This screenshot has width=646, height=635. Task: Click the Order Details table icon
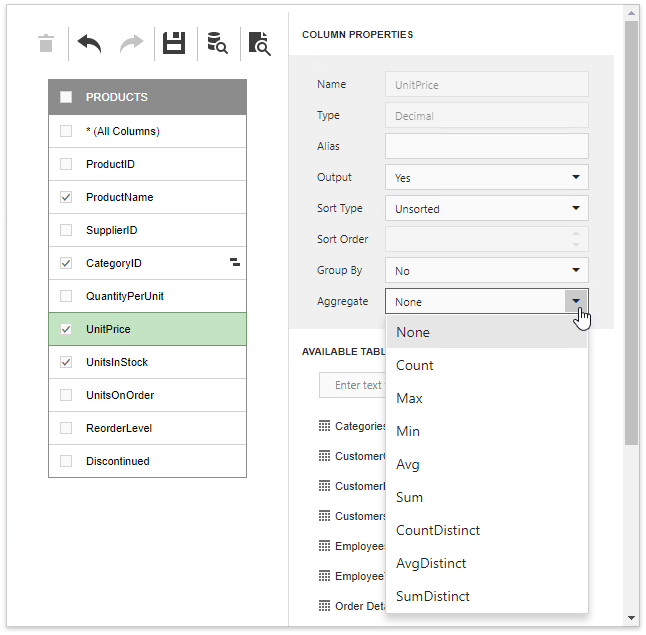pyautogui.click(x=324, y=606)
